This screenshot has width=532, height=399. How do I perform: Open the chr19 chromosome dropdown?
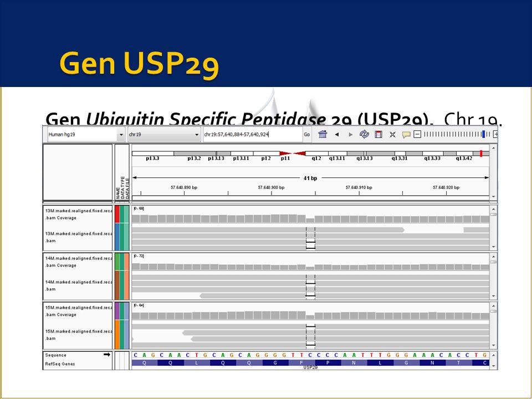tap(164, 134)
